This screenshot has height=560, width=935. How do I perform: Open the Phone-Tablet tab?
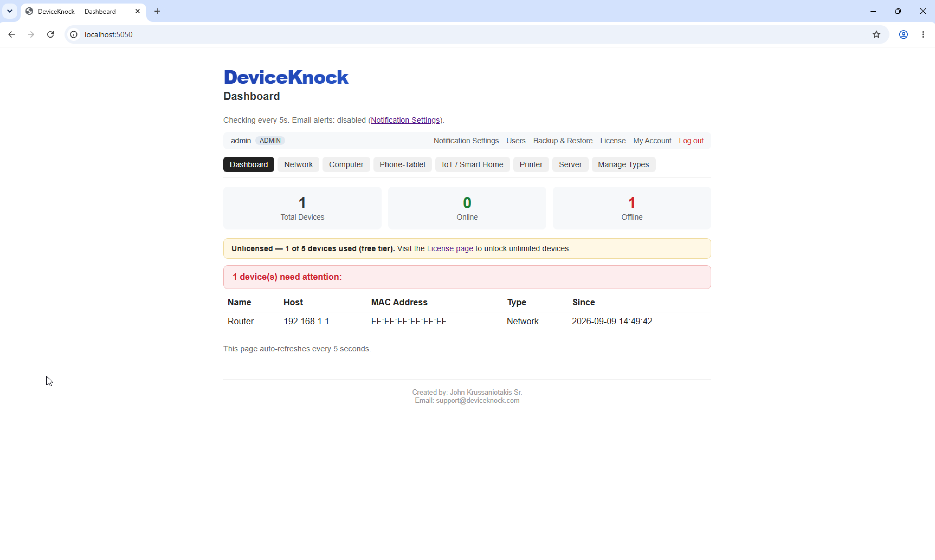click(x=402, y=164)
